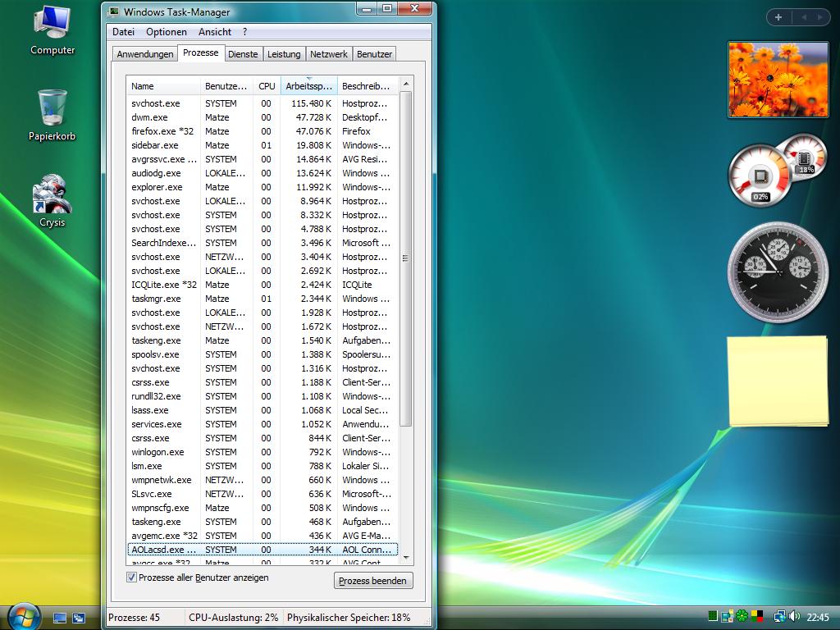840x630 pixels.
Task: Click the flower slideshow gadget picture
Action: point(778,80)
